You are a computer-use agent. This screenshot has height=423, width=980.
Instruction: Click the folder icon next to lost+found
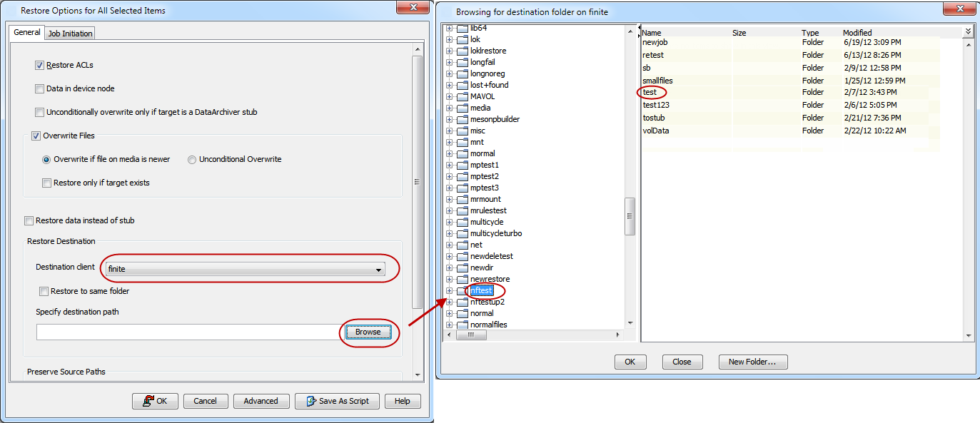(x=462, y=85)
